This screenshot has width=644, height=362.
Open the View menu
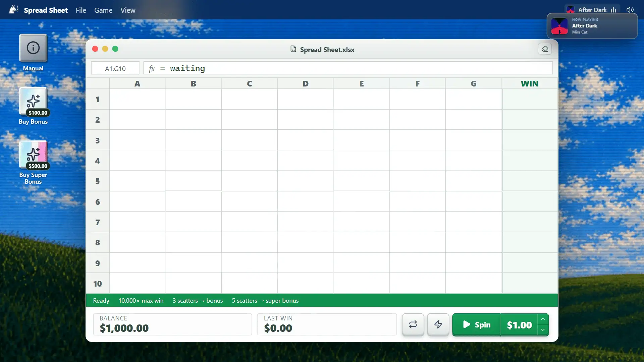(x=128, y=10)
